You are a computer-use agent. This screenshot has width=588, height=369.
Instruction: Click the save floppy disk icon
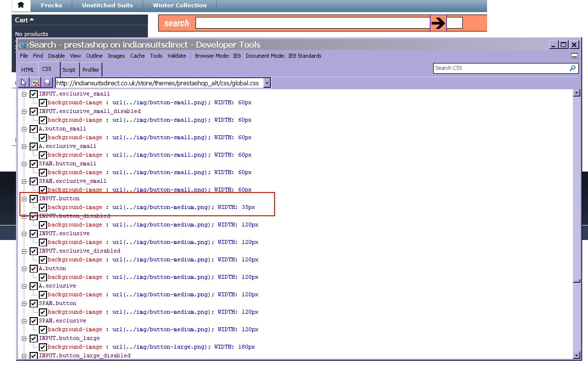pyautogui.click(x=47, y=83)
